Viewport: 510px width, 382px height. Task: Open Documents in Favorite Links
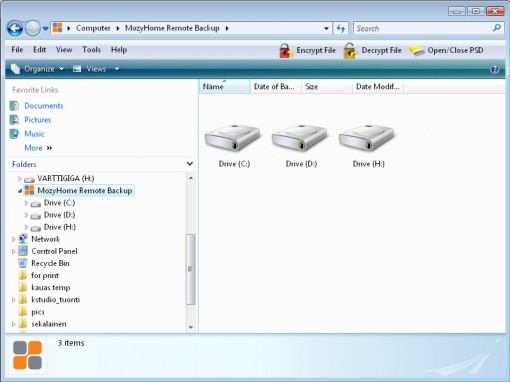pos(44,106)
